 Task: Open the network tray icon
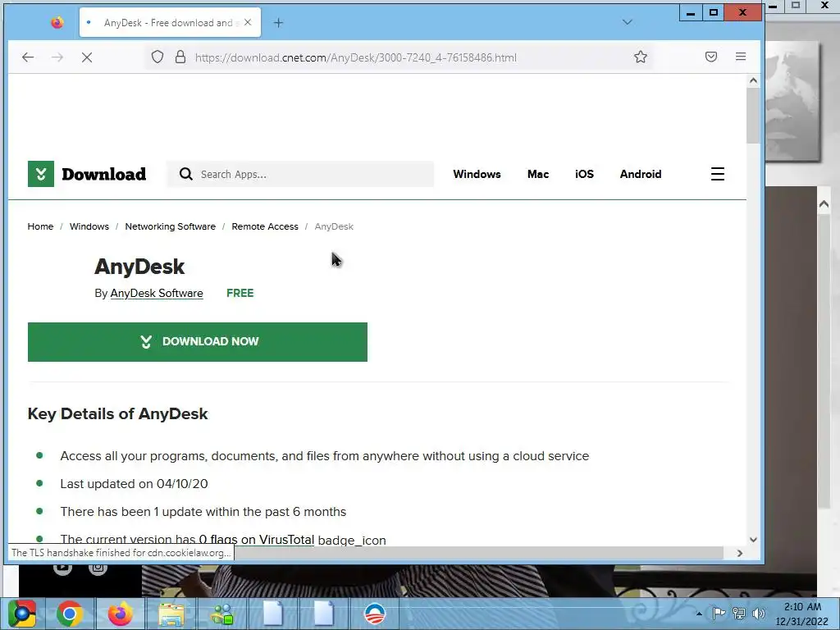point(739,614)
